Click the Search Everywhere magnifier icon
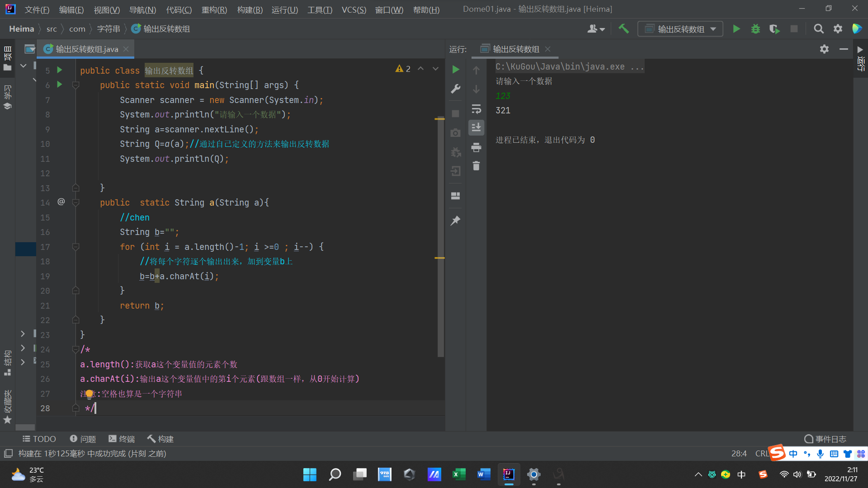Image resolution: width=868 pixels, height=488 pixels. (818, 29)
